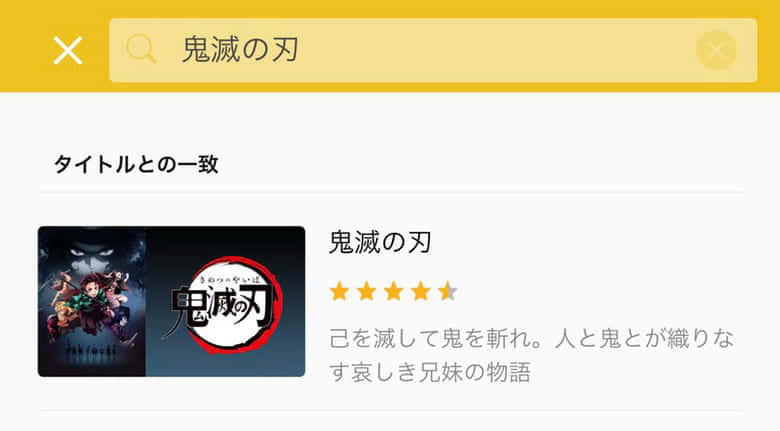This screenshot has height=431, width=780.
Task: Tap the magnifying glass search icon
Action: point(141,50)
